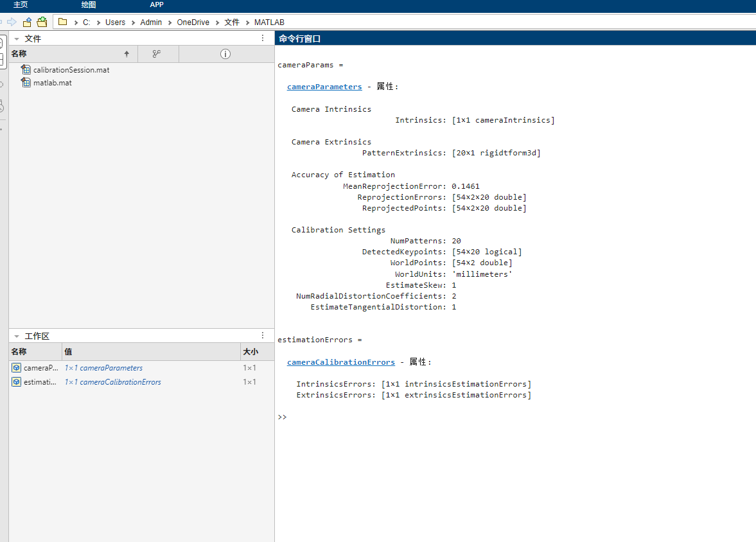Click the source control column icon
The height and width of the screenshot is (542, 756).
[157, 54]
